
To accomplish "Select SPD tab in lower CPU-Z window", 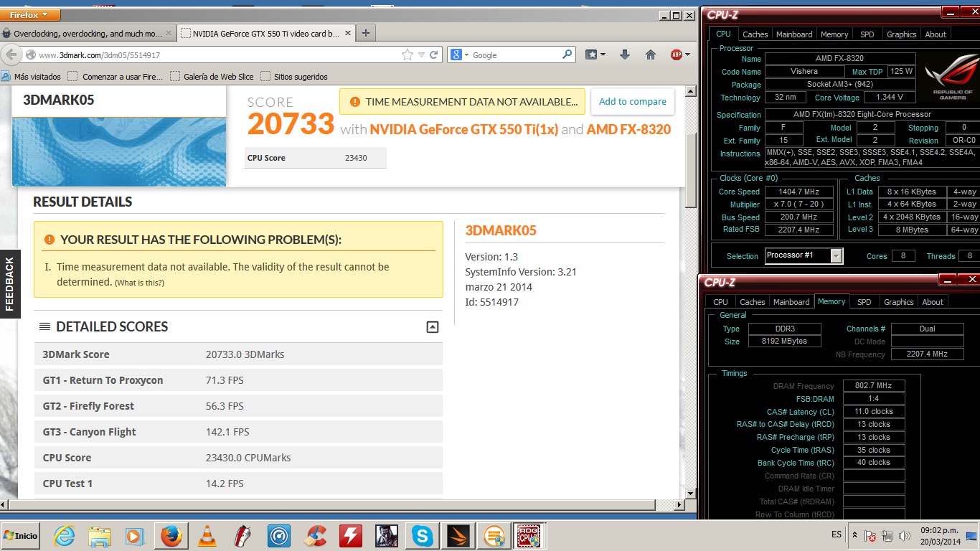I will click(x=864, y=302).
